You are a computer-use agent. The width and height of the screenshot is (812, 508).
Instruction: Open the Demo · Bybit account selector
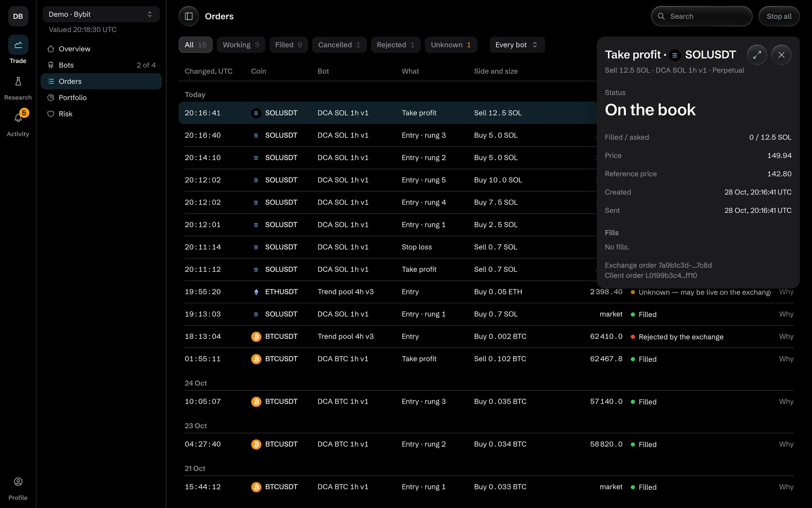coord(101,14)
